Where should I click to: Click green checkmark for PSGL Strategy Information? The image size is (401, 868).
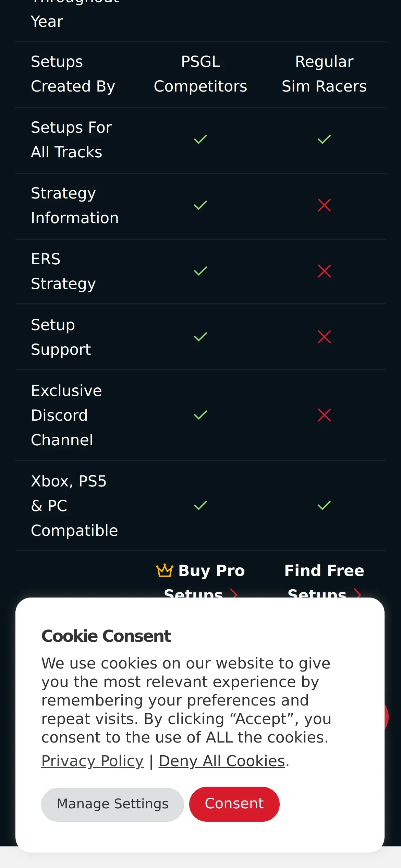[x=200, y=205]
